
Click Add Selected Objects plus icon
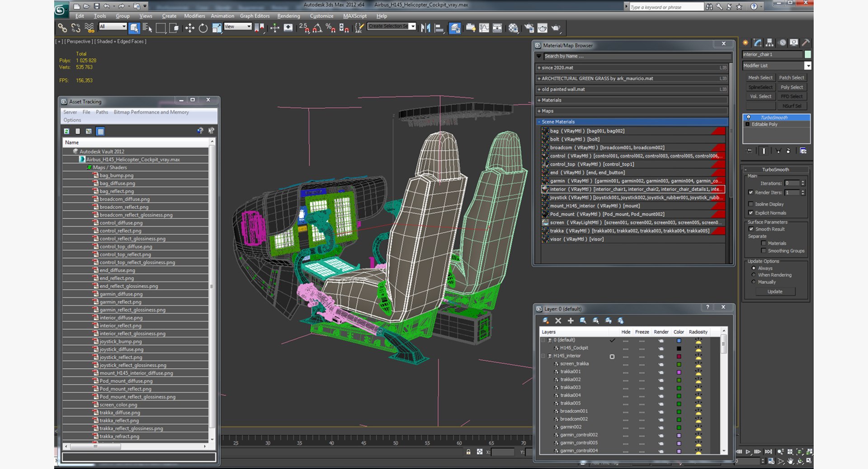(571, 320)
